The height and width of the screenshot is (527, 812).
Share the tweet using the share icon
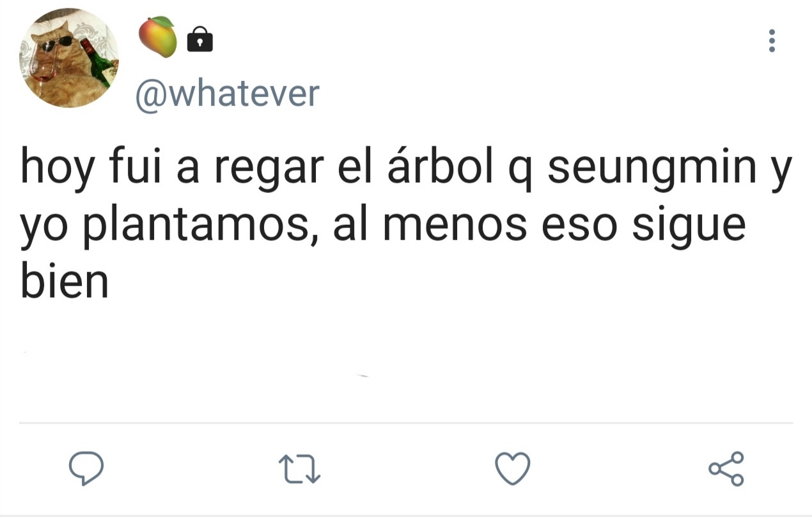click(x=726, y=468)
